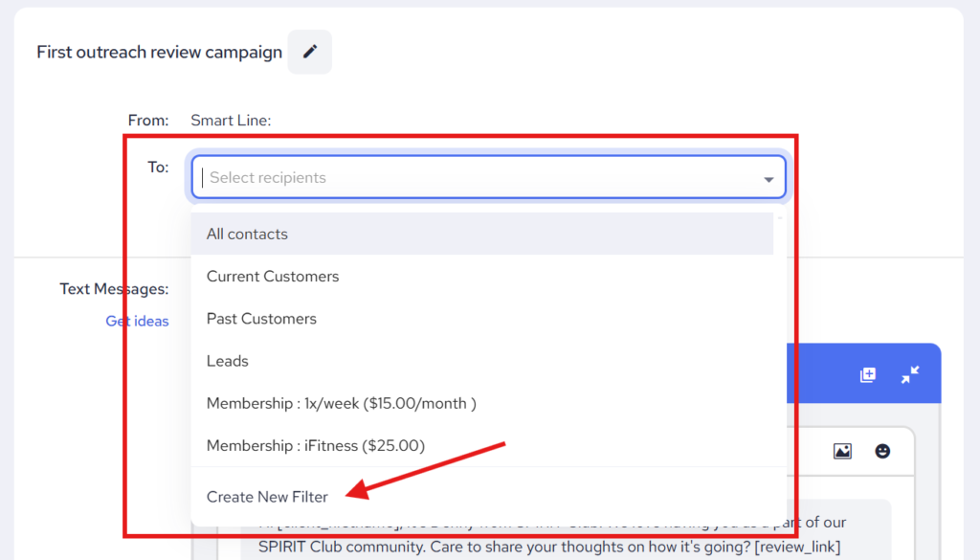Click the insert image icon
This screenshot has height=560, width=980.
[842, 451]
